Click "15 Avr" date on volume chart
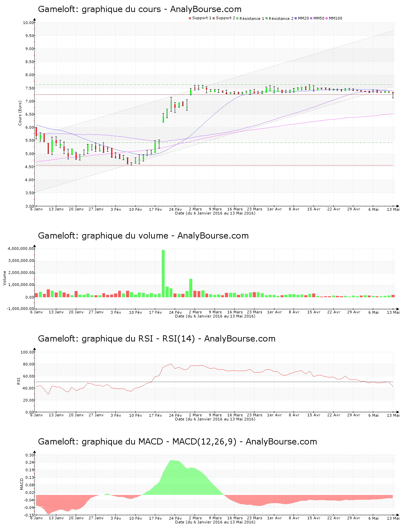The width and height of the screenshot is (412, 532). tap(314, 312)
